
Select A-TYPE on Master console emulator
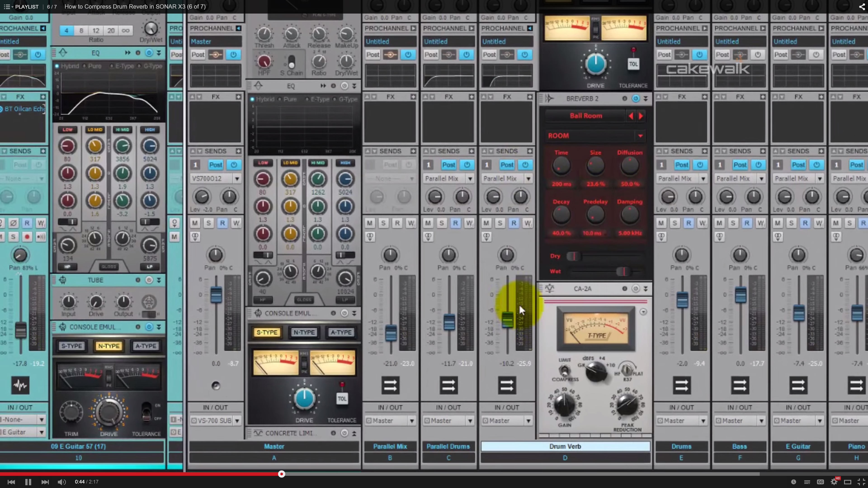point(341,332)
